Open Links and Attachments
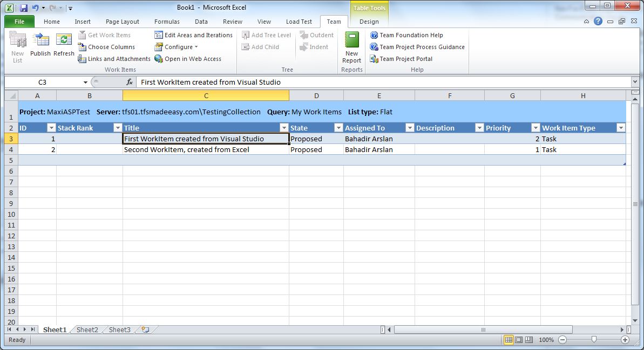 (114, 59)
